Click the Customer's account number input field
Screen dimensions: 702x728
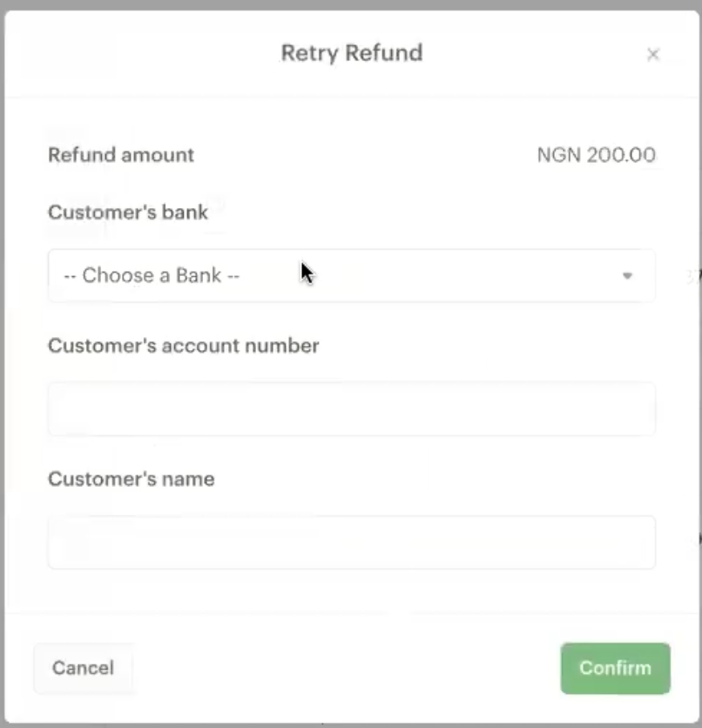(x=351, y=408)
